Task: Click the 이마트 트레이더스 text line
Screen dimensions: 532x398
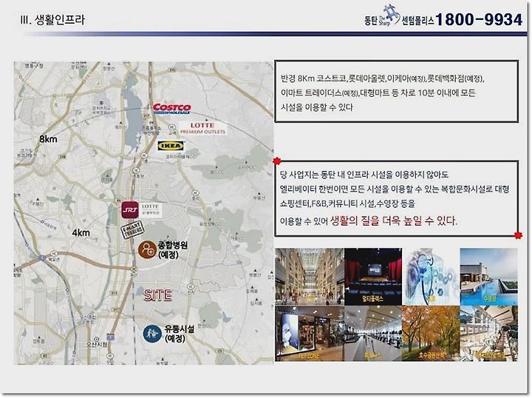Action: (378, 92)
